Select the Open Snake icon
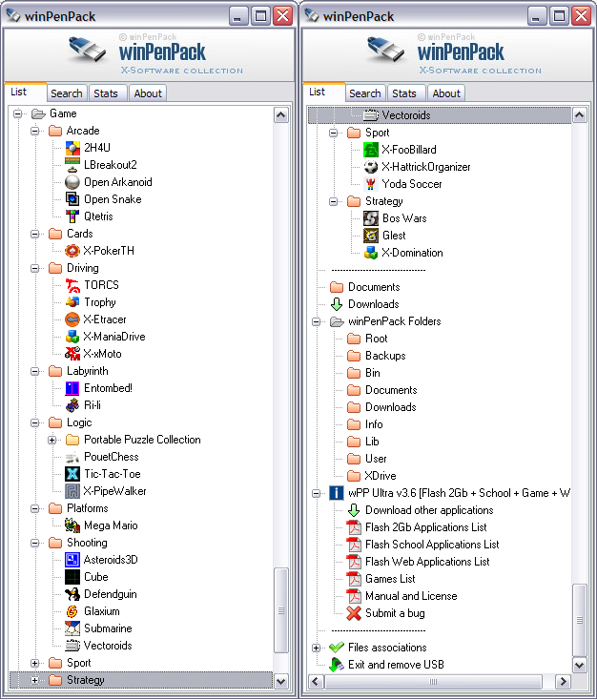This screenshot has width=597, height=700. click(72, 199)
